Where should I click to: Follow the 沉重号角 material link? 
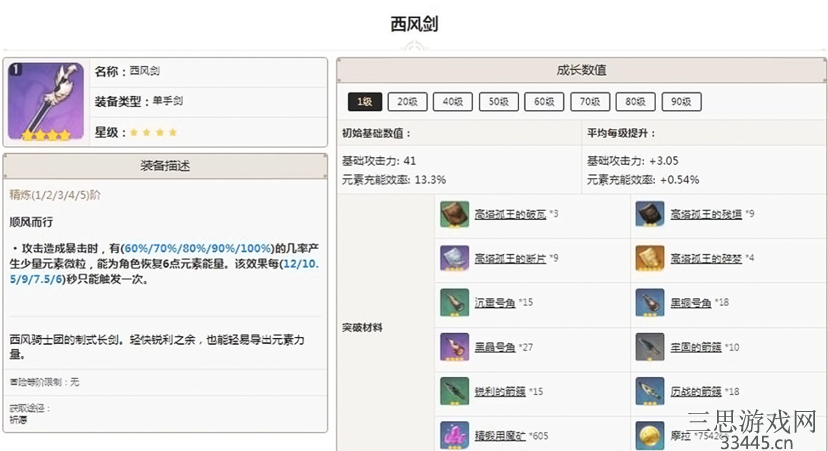[495, 303]
